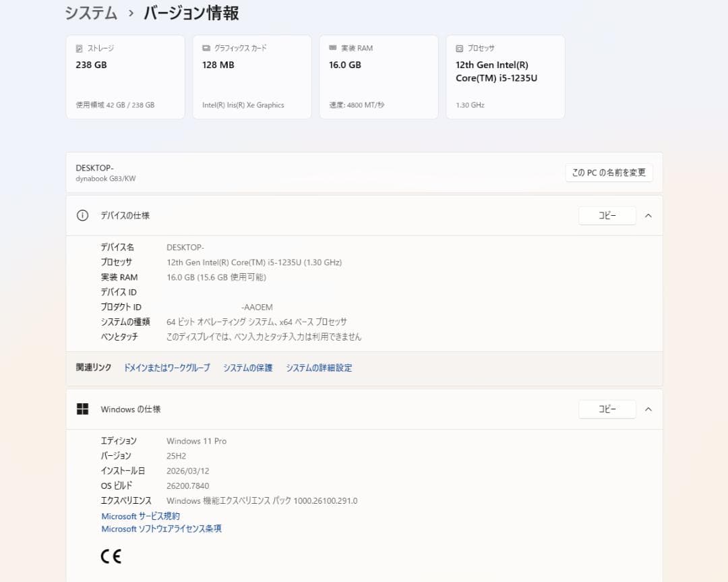The width and height of the screenshot is (728, 582).
Task: Click the システムの種類 label
Action: 125,322
